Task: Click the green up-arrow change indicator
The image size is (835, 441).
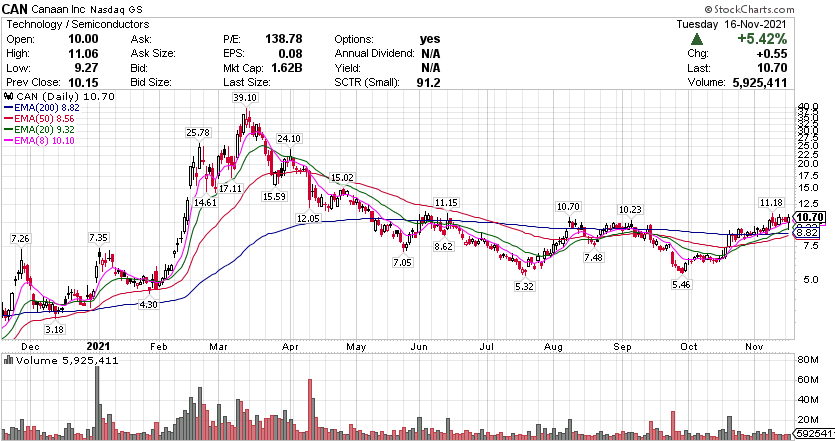Action: tap(697, 39)
